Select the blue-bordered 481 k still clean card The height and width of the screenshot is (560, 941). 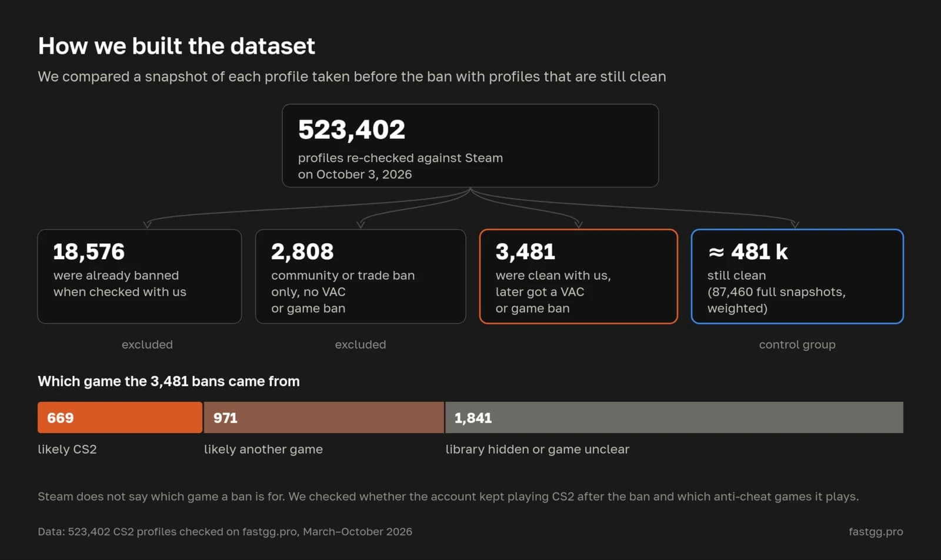797,276
